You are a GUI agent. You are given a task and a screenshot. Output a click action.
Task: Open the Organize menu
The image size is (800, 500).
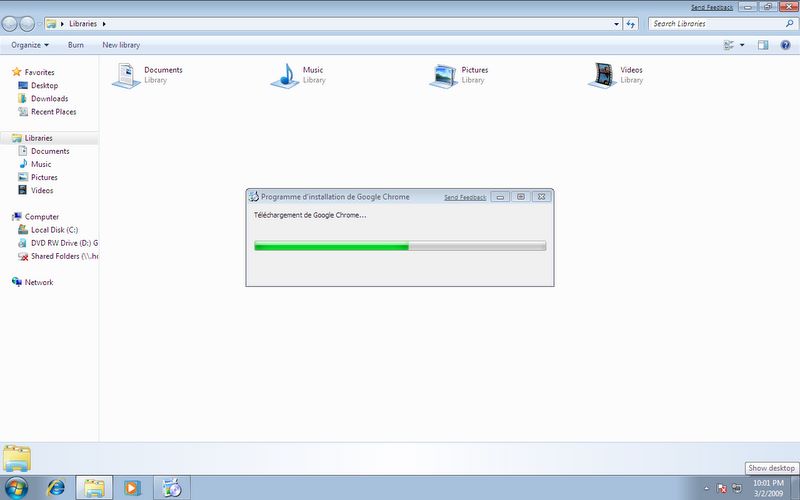(x=30, y=45)
